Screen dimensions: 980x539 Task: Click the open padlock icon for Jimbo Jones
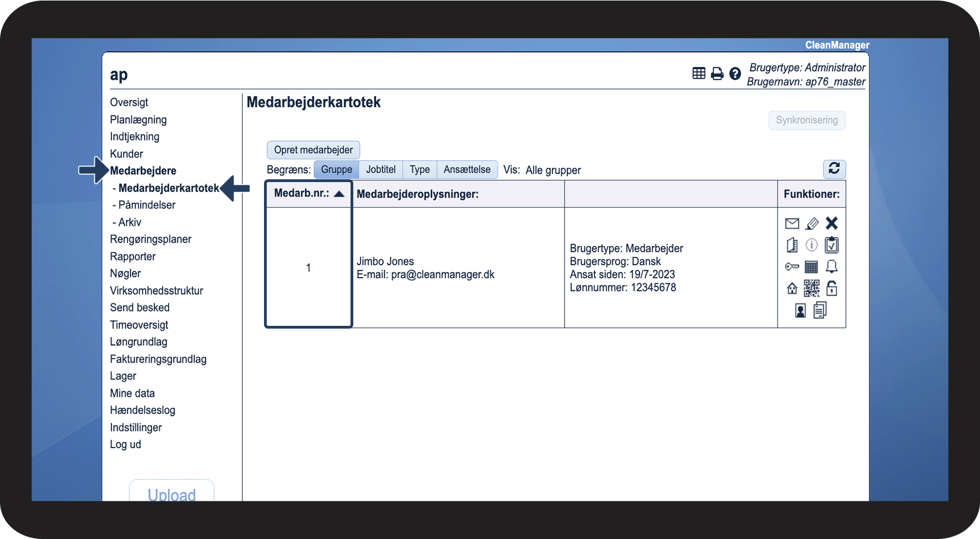pos(831,288)
